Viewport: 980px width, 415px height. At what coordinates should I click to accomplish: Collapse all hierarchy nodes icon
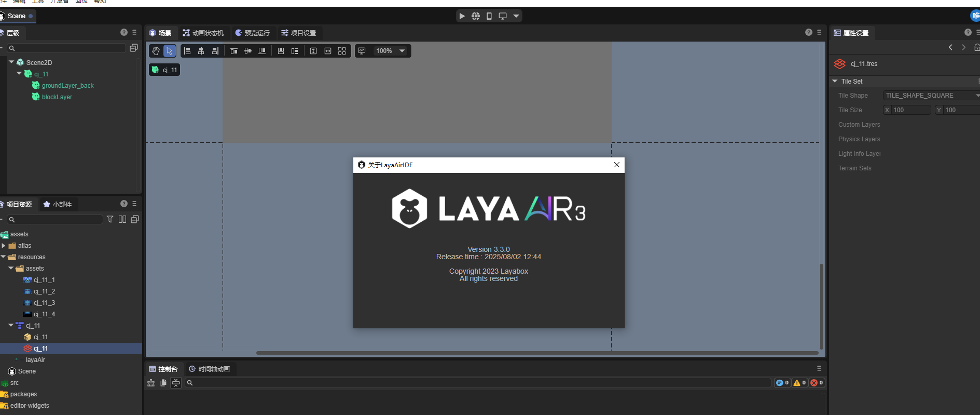tap(133, 48)
